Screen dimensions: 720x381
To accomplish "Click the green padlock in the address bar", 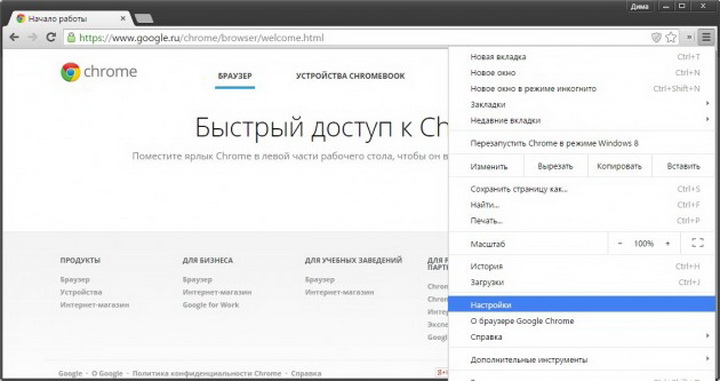I will click(71, 38).
